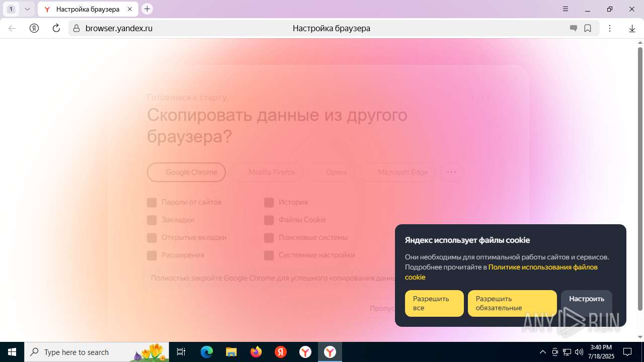Click the tab counter icon showing 1
The height and width of the screenshot is (362, 644).
coord(11,9)
